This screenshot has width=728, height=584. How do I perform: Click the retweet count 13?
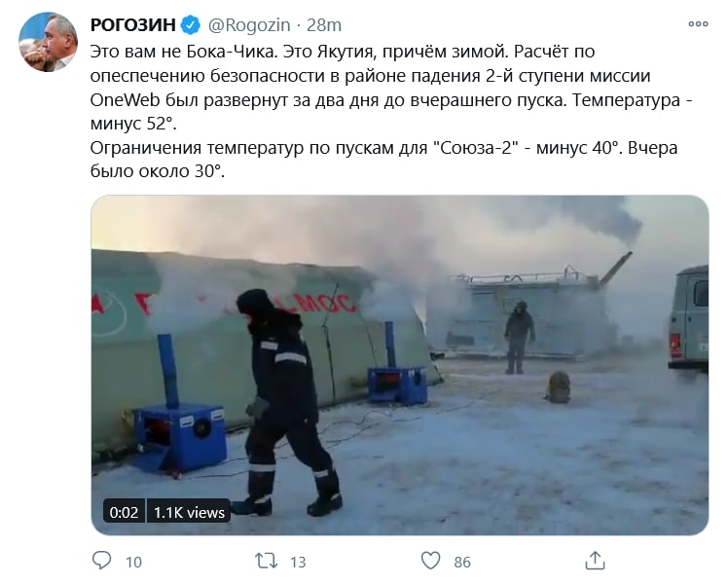[x=298, y=563]
